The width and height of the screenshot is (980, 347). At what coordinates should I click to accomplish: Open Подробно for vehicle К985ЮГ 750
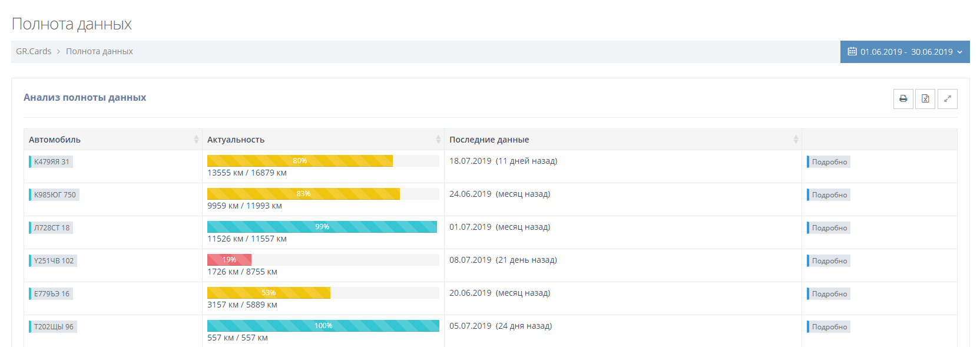[x=829, y=195]
